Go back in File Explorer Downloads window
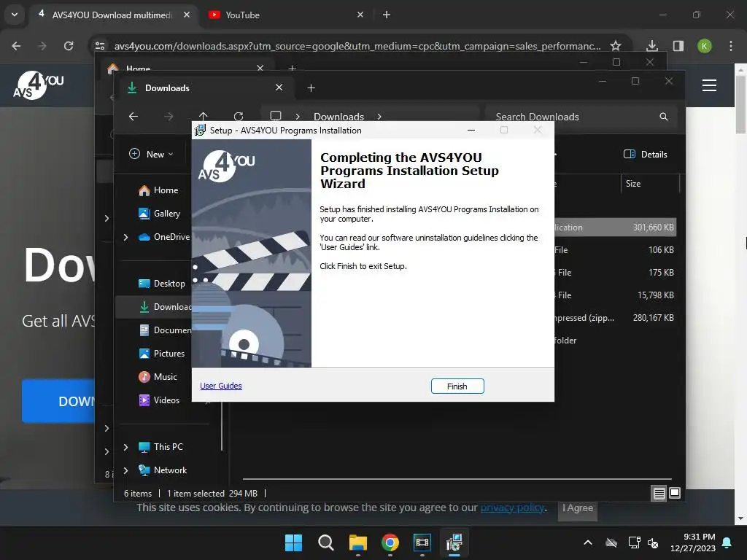 133,116
